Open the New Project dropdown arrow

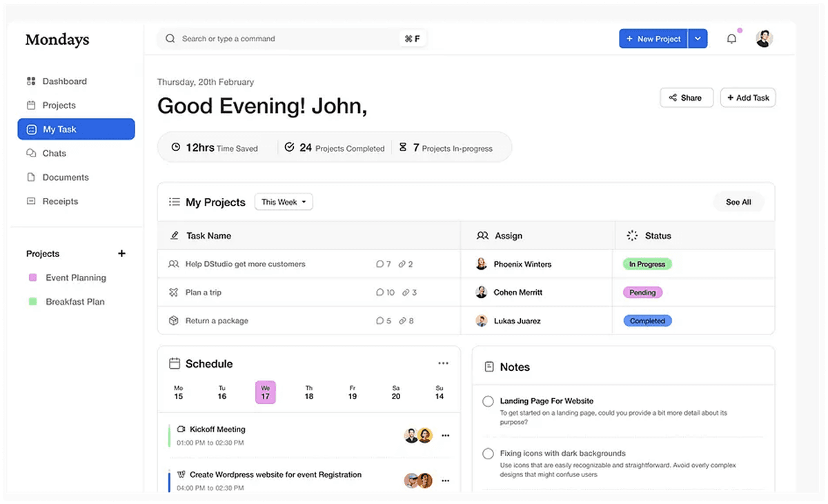[698, 38]
